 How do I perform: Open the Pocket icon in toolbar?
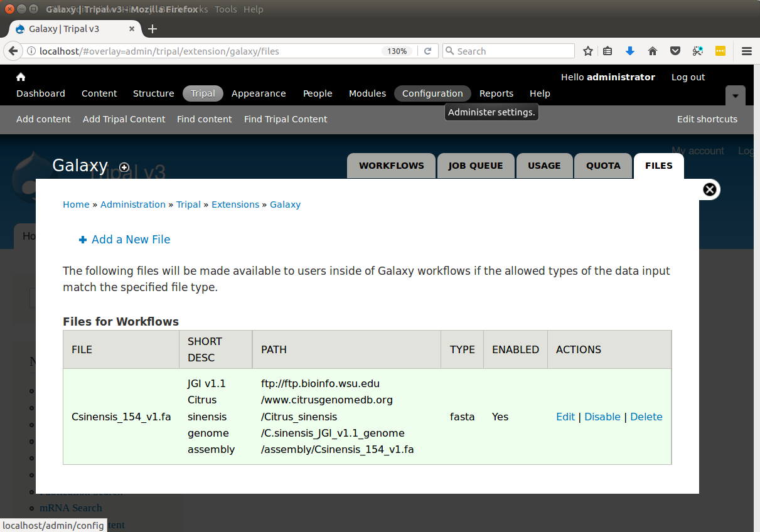[x=675, y=51]
